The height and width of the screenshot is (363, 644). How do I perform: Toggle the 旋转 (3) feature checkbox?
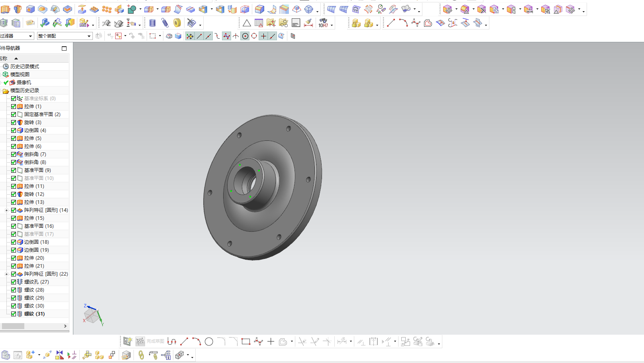point(14,122)
